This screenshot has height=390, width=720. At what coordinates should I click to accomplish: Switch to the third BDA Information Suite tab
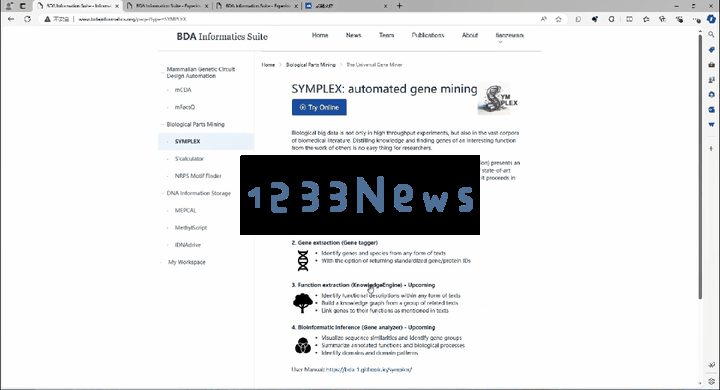tap(257, 6)
